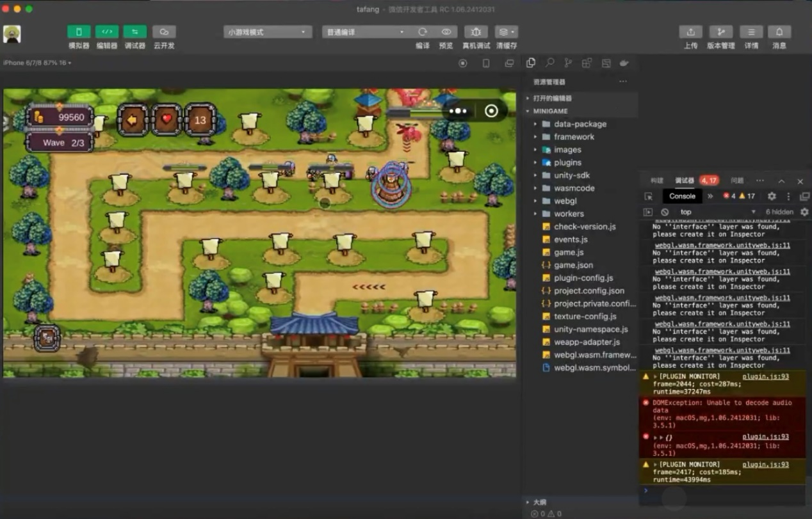
Task: Click the 上传 upload icon
Action: pyautogui.click(x=690, y=32)
